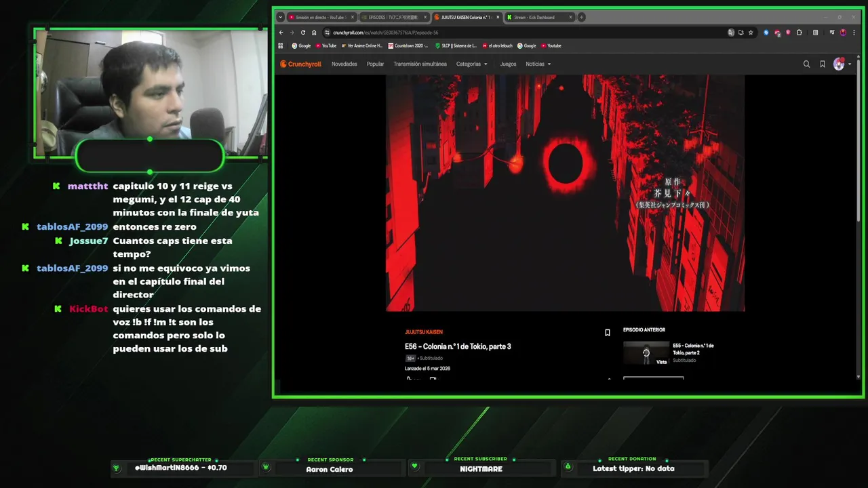The height and width of the screenshot is (488, 868).
Task: Open Crunchyroll watchlist bookmark in header
Action: pyautogui.click(x=823, y=64)
